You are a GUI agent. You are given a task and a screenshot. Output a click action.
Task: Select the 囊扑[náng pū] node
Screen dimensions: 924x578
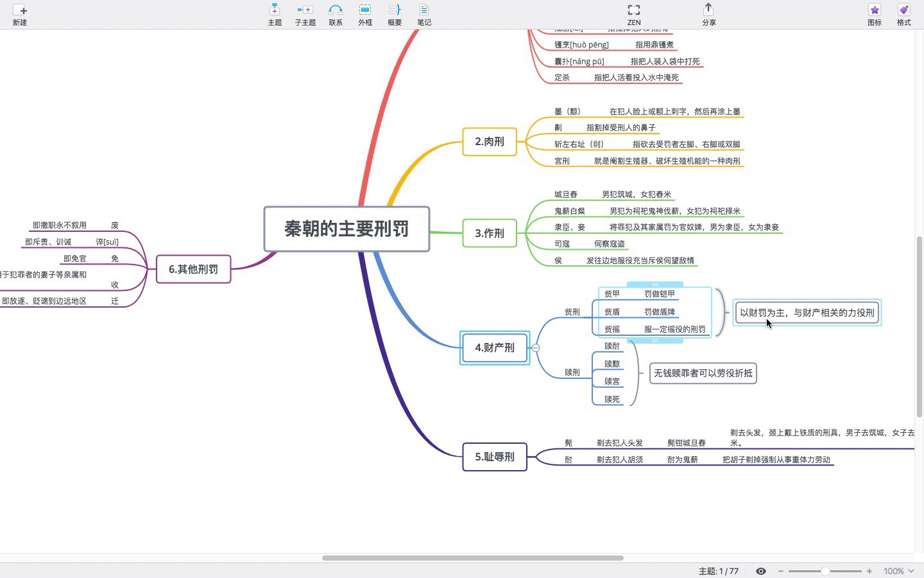click(x=579, y=62)
